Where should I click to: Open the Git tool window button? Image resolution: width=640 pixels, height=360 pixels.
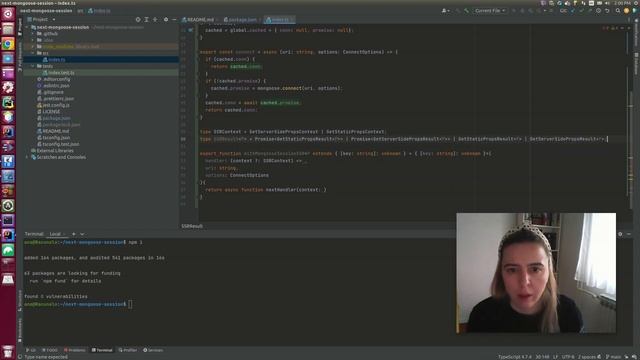pos(31,350)
